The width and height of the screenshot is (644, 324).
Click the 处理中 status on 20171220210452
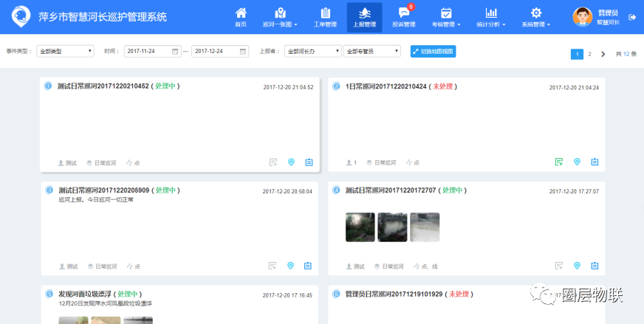click(x=165, y=86)
